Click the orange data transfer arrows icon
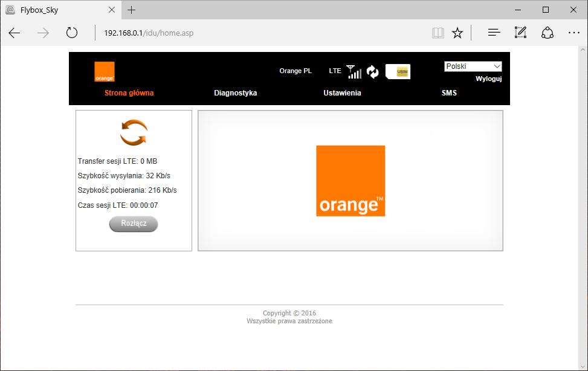 click(134, 132)
